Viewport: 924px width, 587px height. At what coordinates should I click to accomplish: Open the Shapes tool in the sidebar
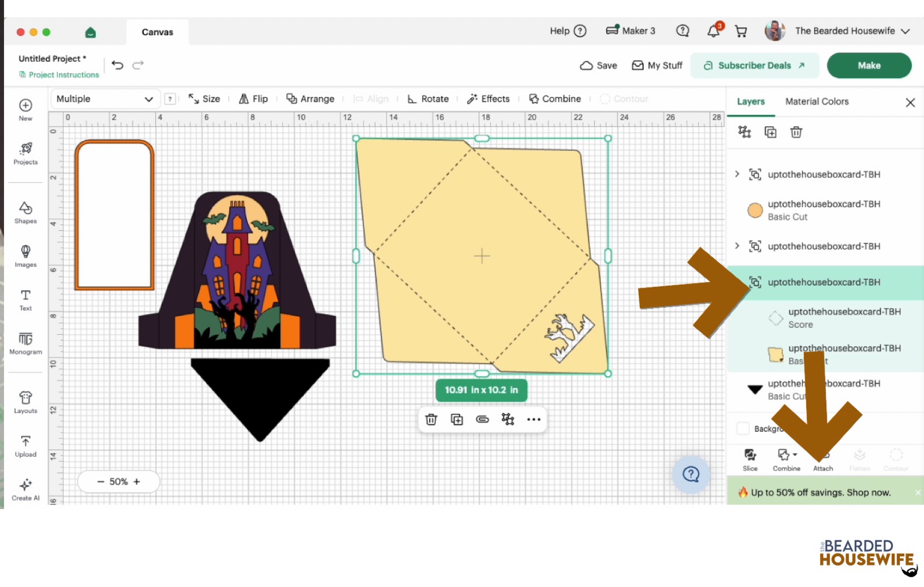pos(25,212)
